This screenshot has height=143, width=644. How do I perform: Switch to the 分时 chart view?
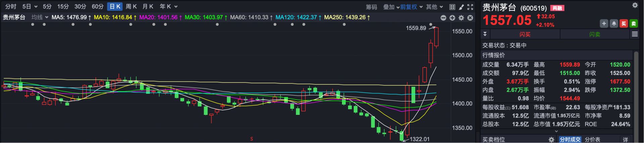[11, 7]
